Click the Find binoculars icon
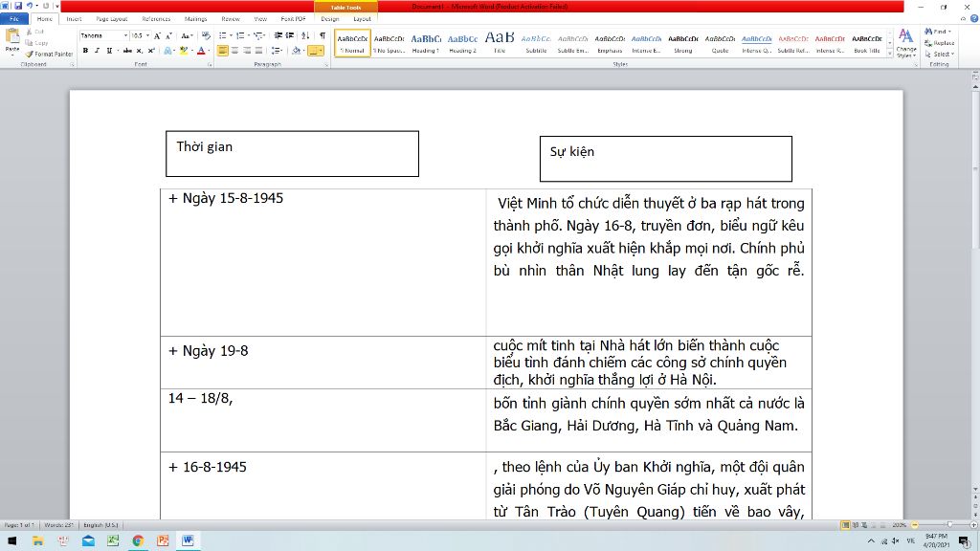The width and height of the screenshot is (980, 551). pyautogui.click(x=928, y=32)
